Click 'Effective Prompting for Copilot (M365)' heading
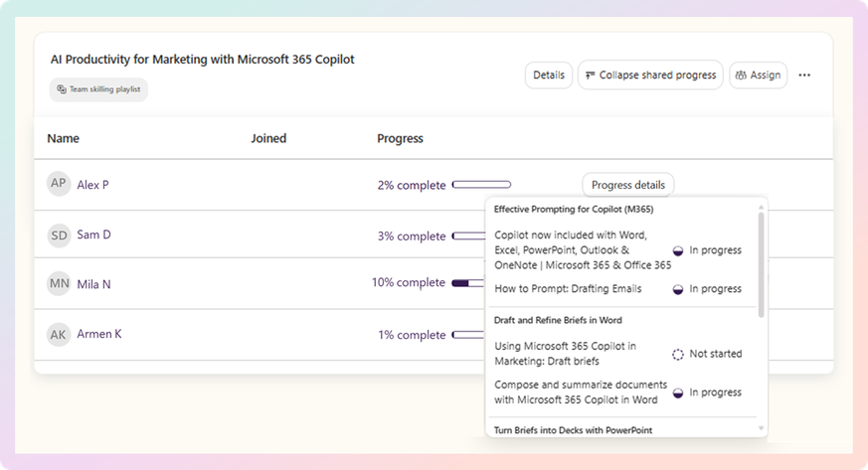The height and width of the screenshot is (470, 868). click(574, 210)
